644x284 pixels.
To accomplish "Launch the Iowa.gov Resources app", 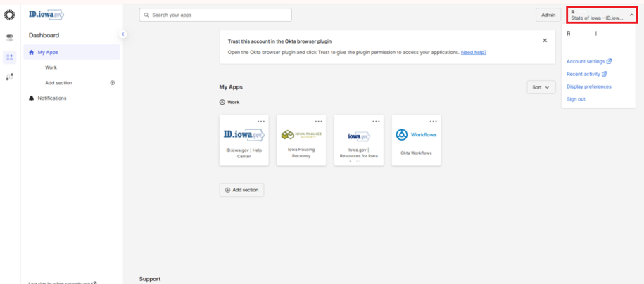I will [x=359, y=140].
